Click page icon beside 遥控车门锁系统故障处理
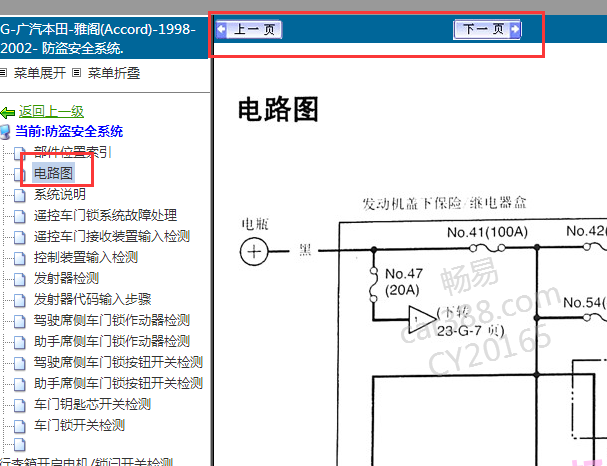607x466 pixels. tap(20, 216)
